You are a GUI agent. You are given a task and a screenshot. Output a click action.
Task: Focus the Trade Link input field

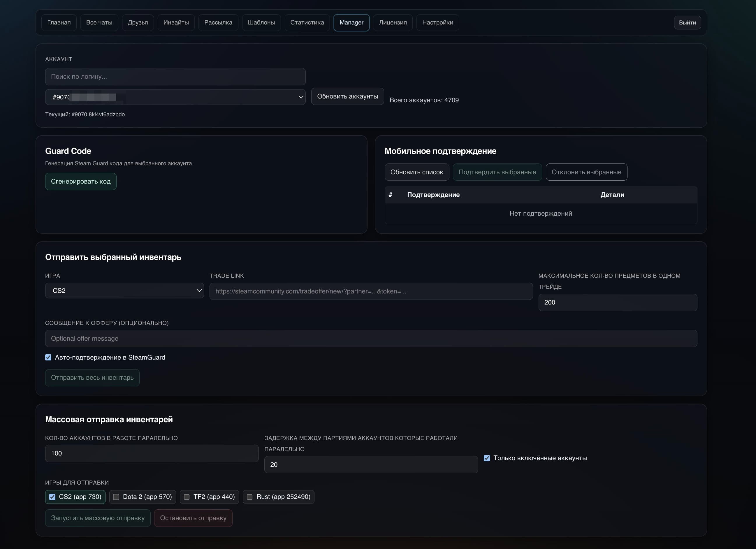click(x=371, y=291)
